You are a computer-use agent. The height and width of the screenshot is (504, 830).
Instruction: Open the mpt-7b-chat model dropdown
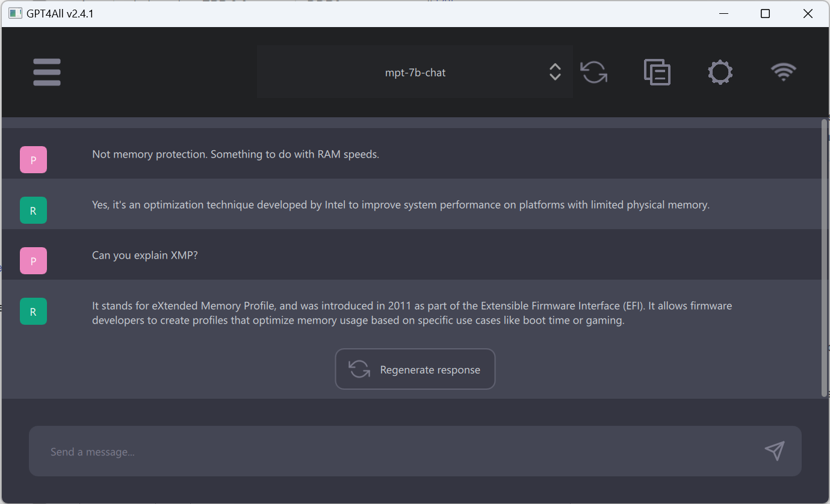(415, 72)
